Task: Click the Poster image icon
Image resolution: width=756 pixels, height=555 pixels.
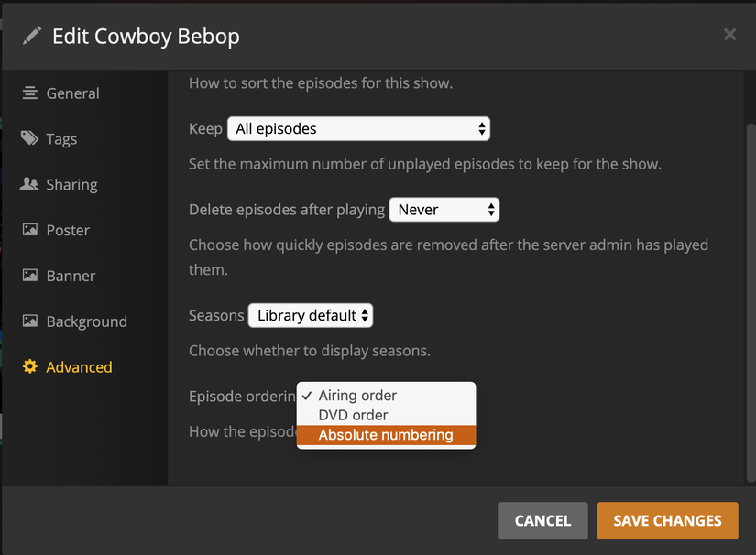Action: pyautogui.click(x=30, y=230)
